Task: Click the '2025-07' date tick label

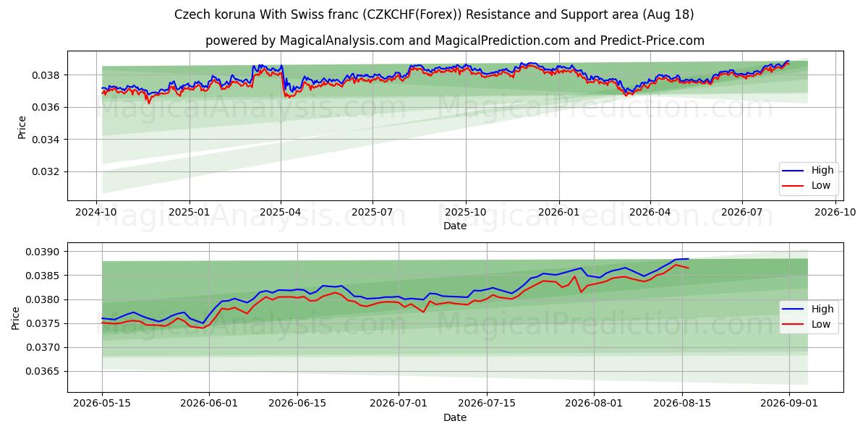Action: [x=373, y=213]
